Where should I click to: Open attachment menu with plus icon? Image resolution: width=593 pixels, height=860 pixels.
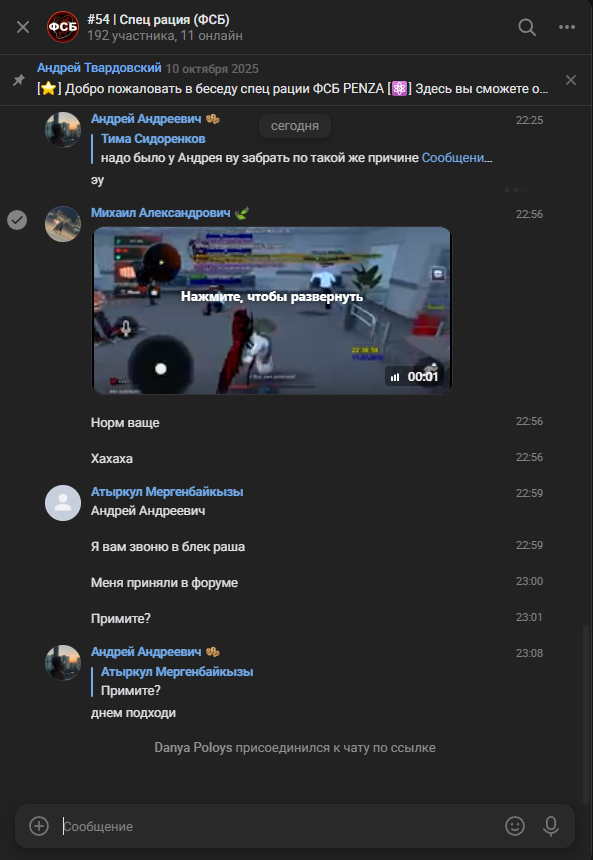pos(39,826)
